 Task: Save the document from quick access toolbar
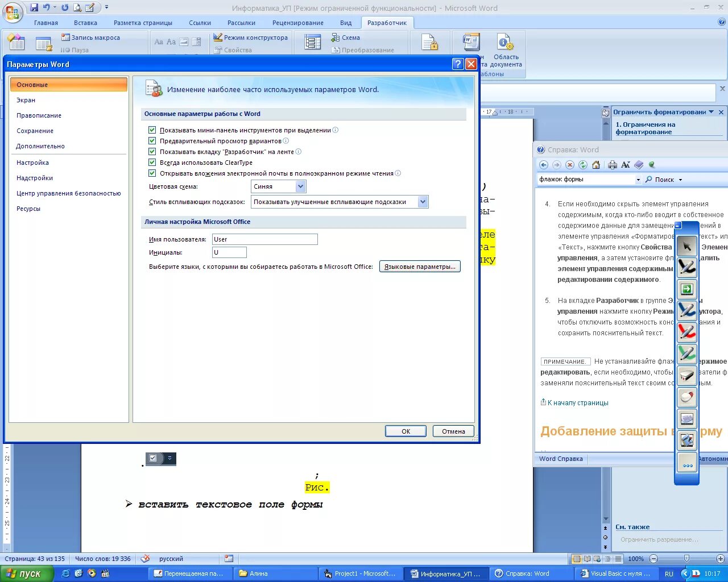(x=34, y=7)
